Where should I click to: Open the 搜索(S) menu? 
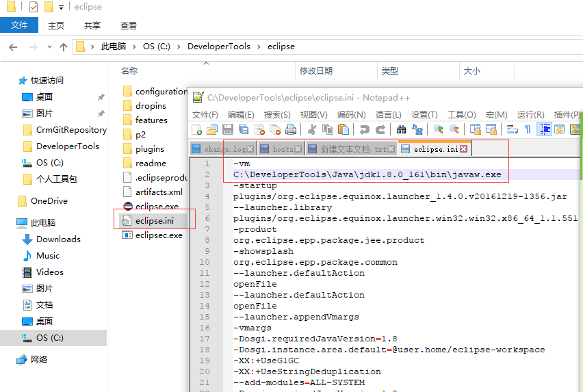(x=277, y=115)
